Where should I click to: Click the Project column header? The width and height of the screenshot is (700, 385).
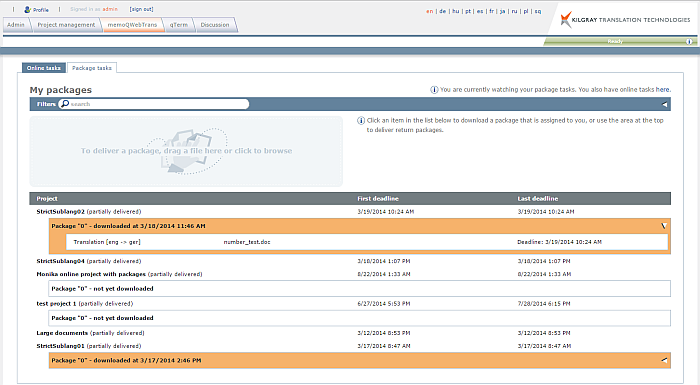[47, 199]
